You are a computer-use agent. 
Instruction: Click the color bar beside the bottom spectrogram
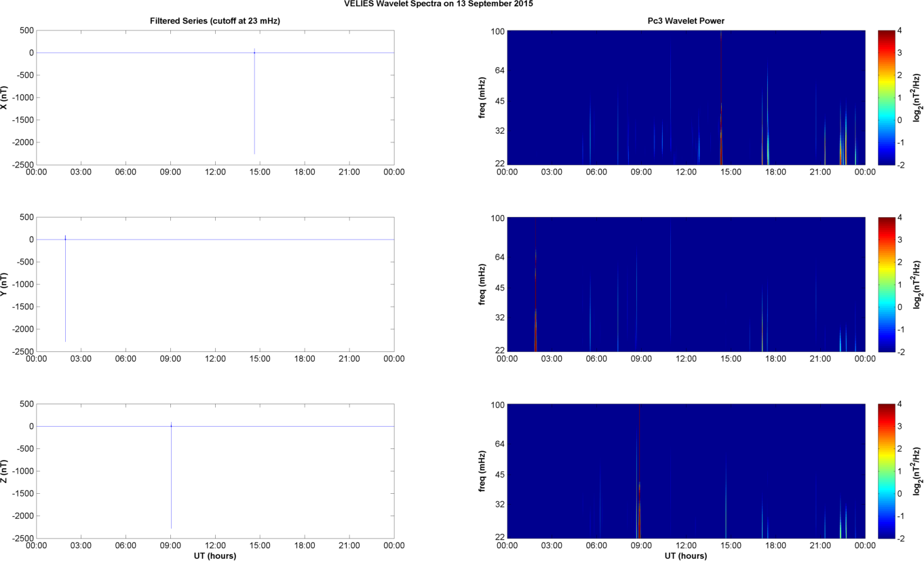point(885,471)
